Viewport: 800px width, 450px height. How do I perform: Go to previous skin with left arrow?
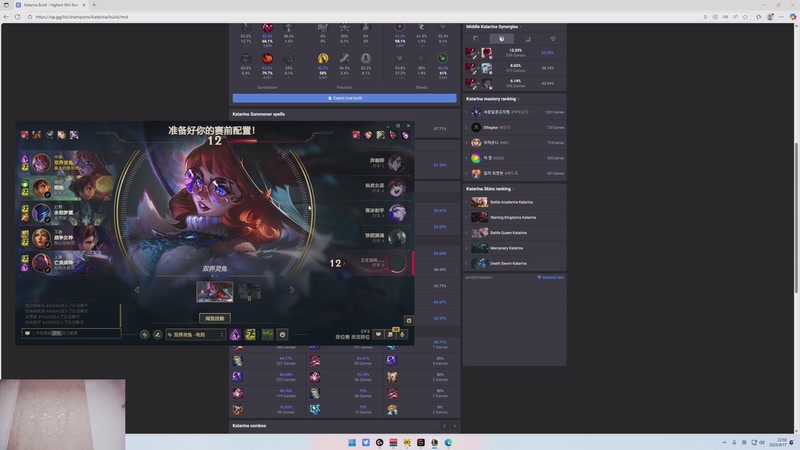point(137,290)
